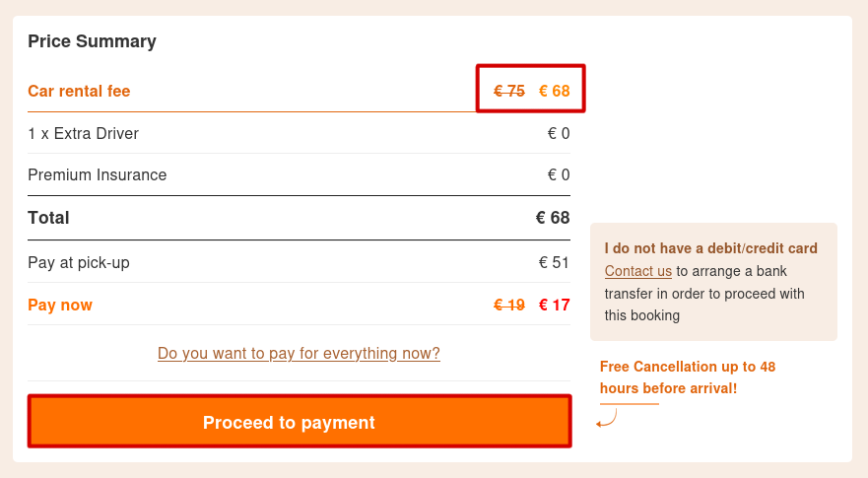Open the Contact us link

pos(637,271)
